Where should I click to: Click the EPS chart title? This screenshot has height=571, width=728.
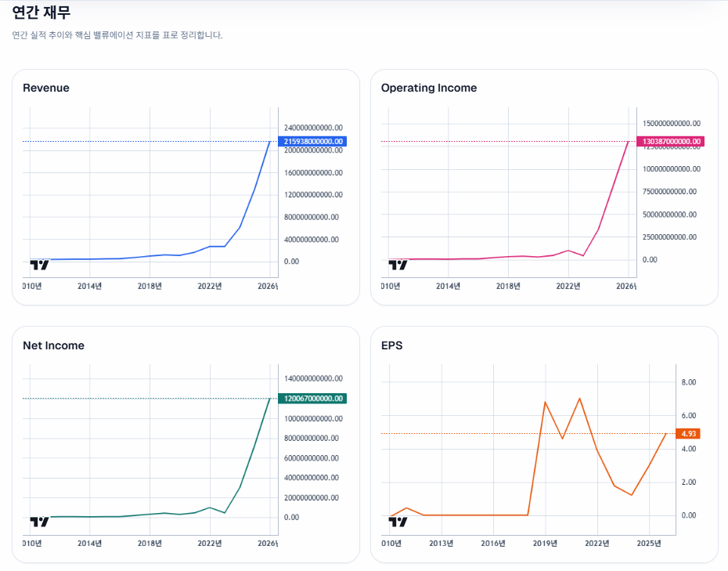tap(391, 345)
